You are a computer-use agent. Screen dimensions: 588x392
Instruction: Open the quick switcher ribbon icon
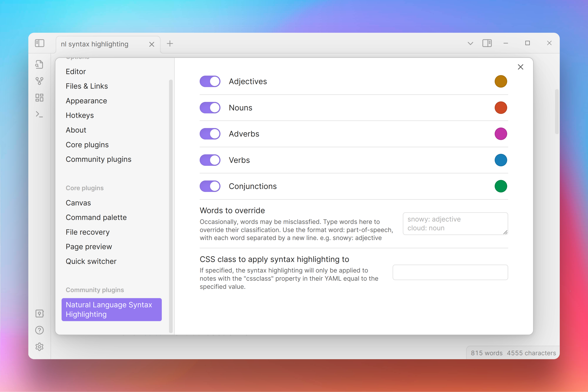(x=39, y=64)
